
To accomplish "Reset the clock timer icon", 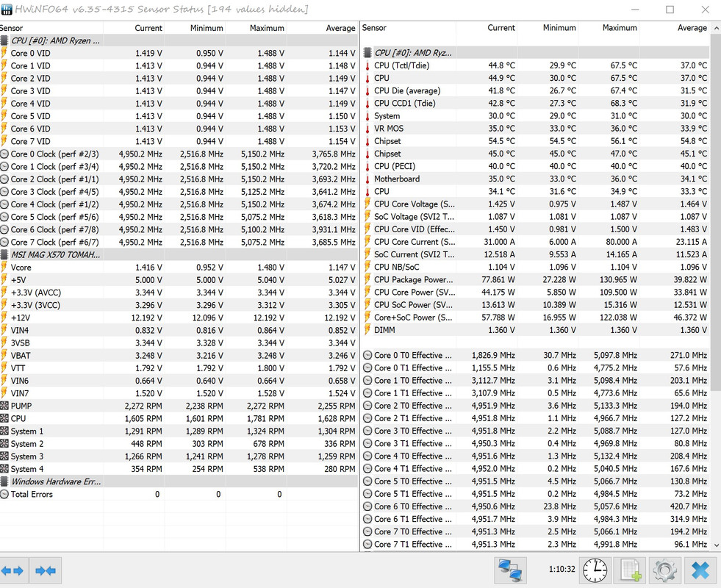I will [x=595, y=570].
